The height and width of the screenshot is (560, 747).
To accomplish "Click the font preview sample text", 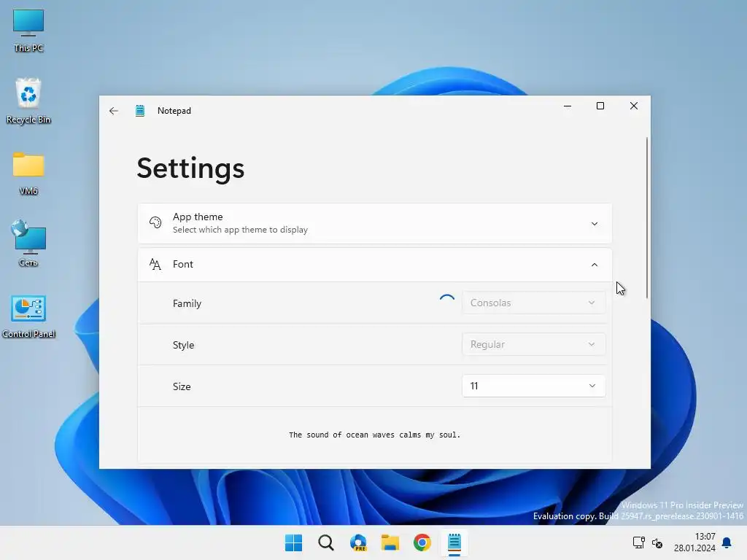I will pyautogui.click(x=374, y=435).
